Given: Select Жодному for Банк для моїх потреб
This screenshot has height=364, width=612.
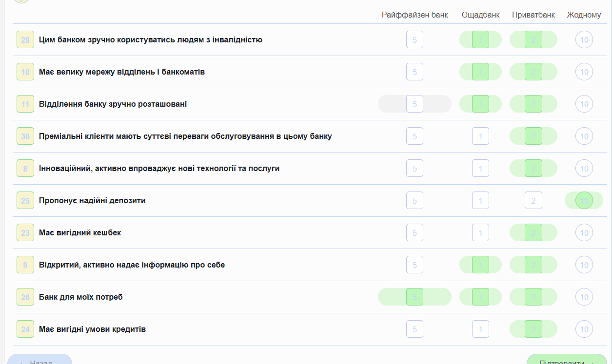Looking at the screenshot, I should [x=584, y=297].
